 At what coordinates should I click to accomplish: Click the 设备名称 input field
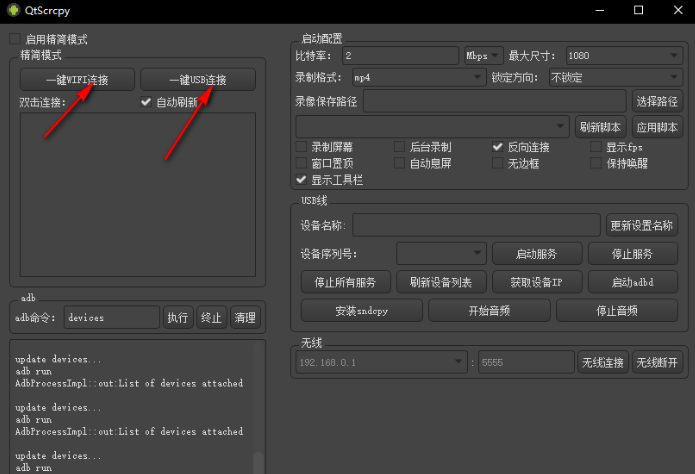[476, 225]
